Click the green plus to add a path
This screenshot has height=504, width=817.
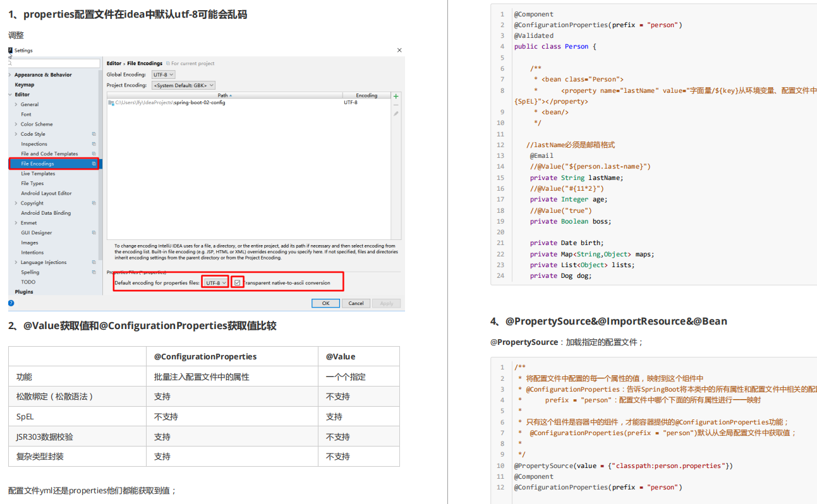[x=396, y=97]
